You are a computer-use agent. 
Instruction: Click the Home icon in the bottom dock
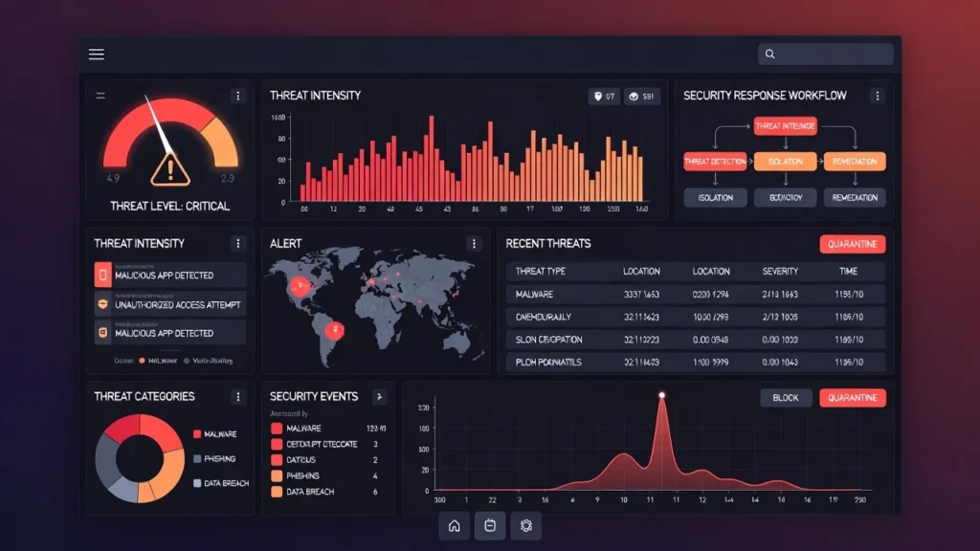(x=455, y=525)
